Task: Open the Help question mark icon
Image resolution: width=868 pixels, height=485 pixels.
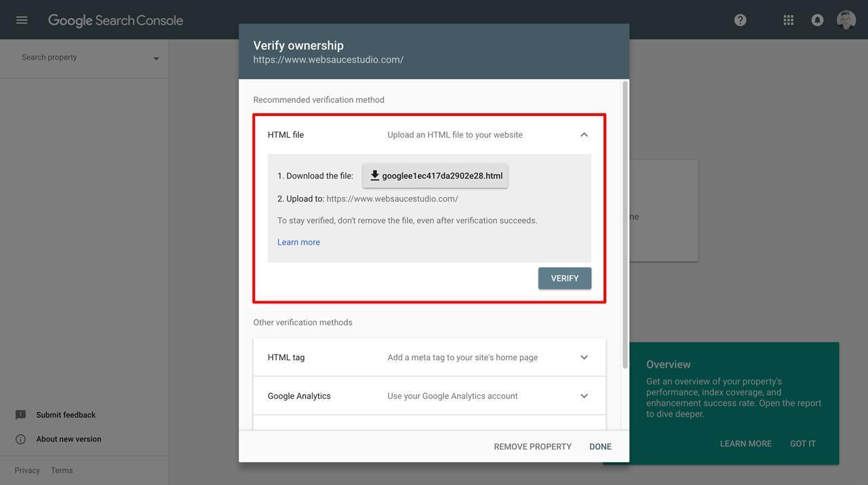Action: point(741,20)
